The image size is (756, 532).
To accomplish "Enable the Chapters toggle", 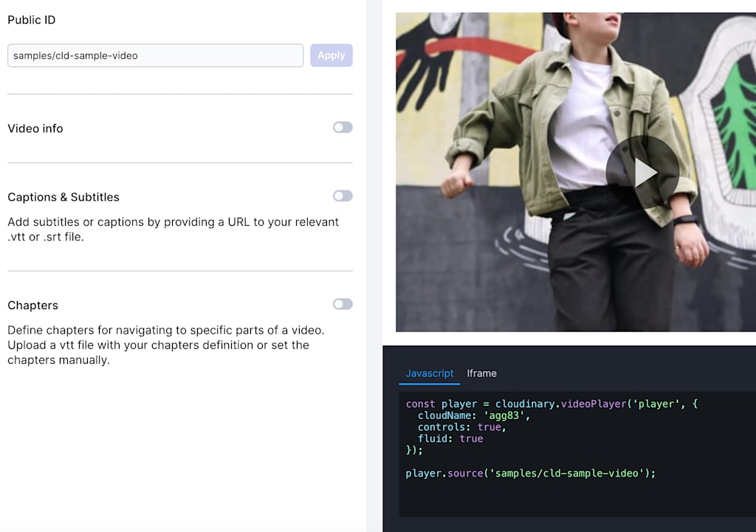I will [x=343, y=304].
